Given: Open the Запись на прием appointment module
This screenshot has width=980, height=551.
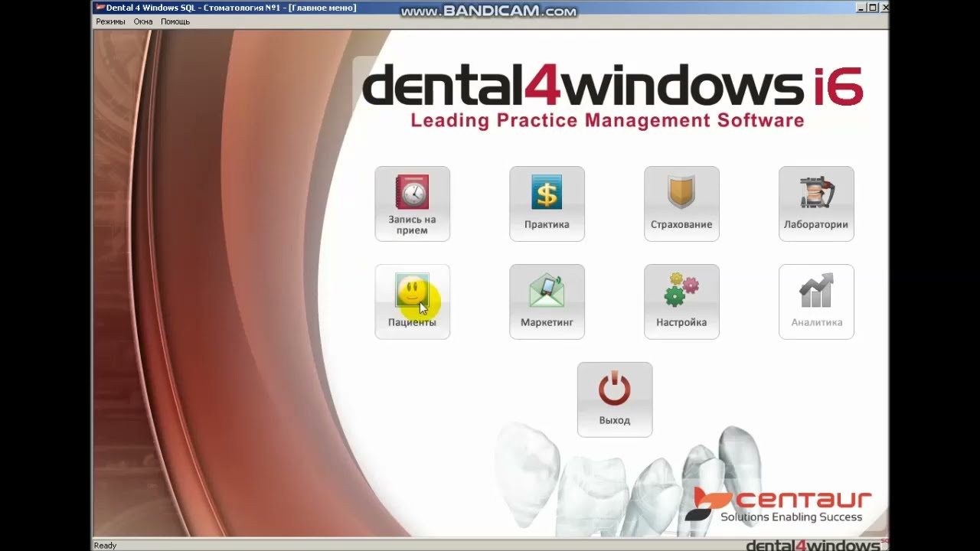Looking at the screenshot, I should [x=412, y=204].
